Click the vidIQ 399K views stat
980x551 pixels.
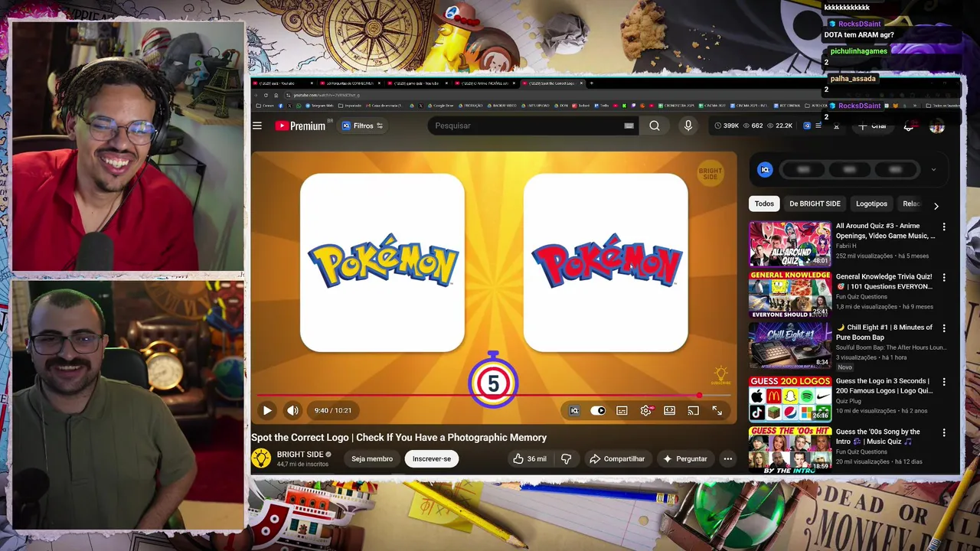tap(727, 126)
